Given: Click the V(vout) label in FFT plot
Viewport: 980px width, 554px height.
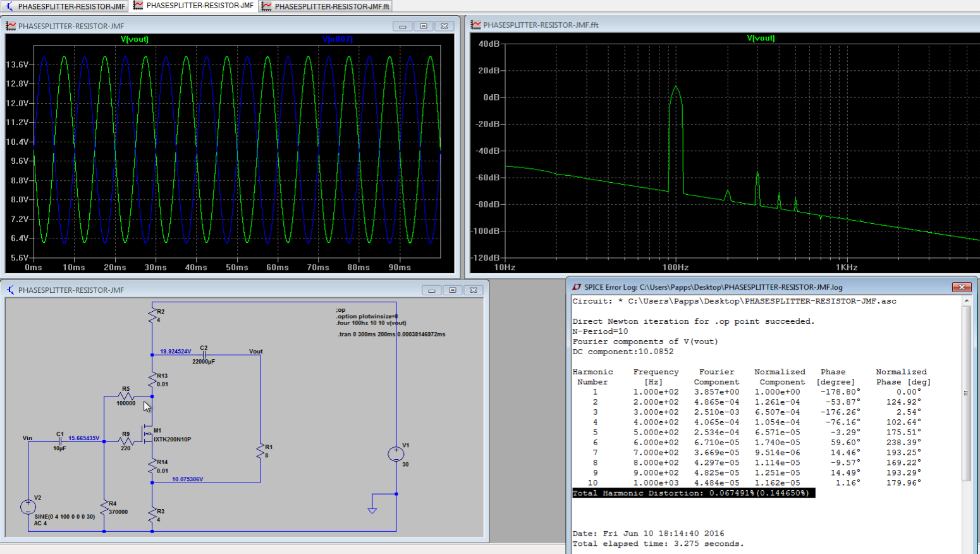Looking at the screenshot, I should coord(761,38).
